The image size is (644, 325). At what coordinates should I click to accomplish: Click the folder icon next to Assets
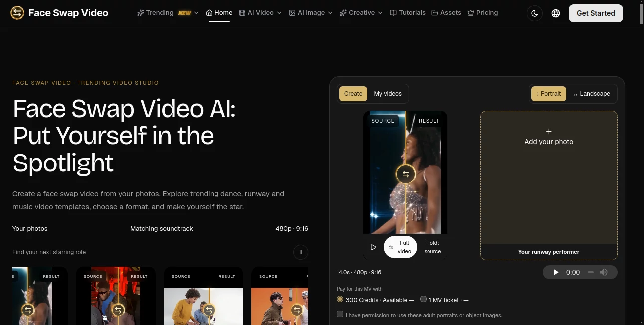(435, 13)
